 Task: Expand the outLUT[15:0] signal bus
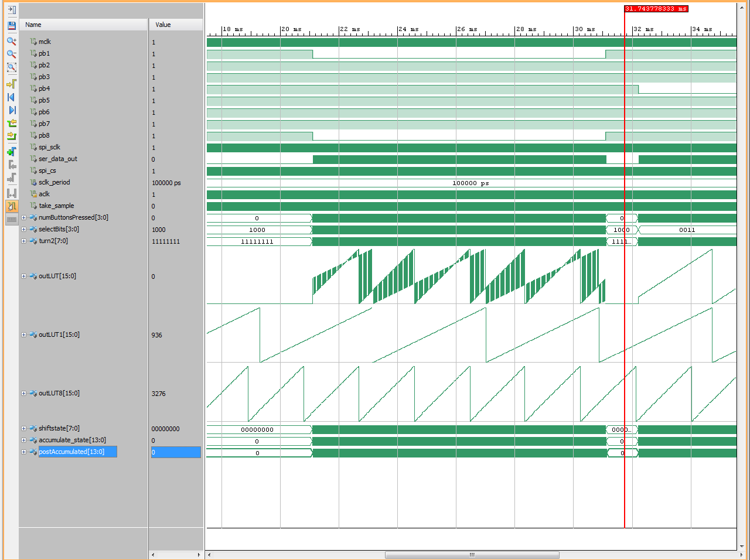pyautogui.click(x=23, y=276)
